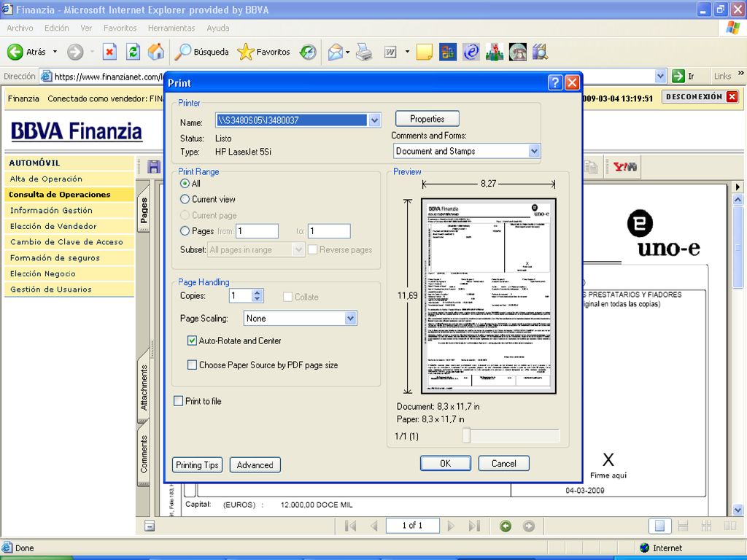Image resolution: width=747 pixels, height=560 pixels.
Task: Open Favoritos star in toolbar
Action: [246, 52]
